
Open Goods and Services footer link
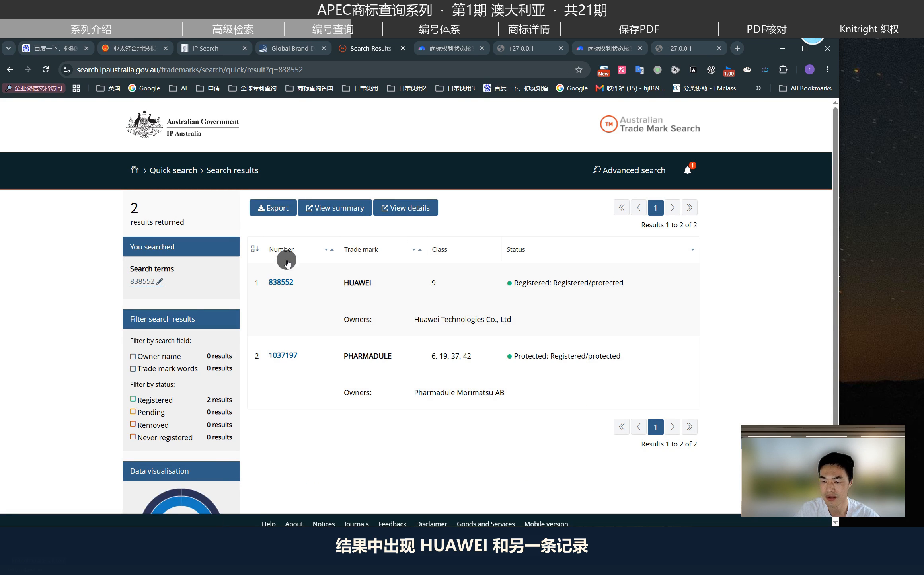coord(485,524)
